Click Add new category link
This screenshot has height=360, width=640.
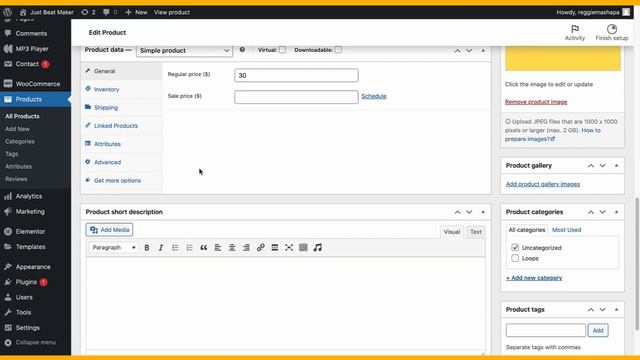tap(534, 278)
